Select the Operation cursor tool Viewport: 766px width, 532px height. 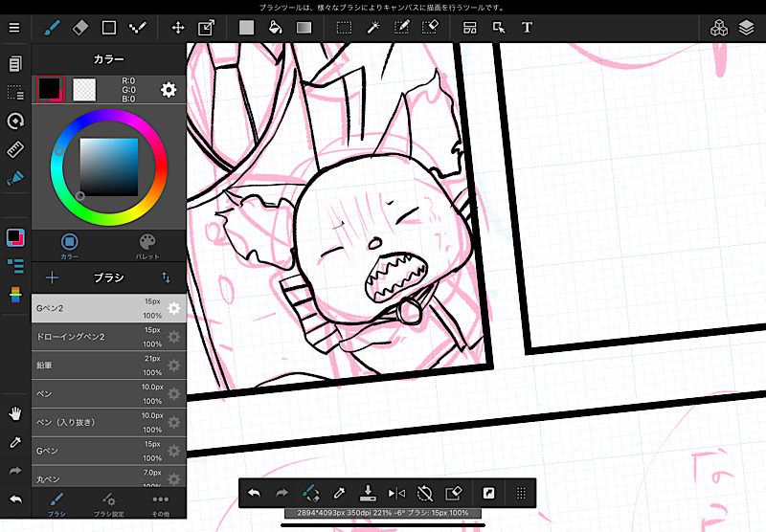coord(498,28)
